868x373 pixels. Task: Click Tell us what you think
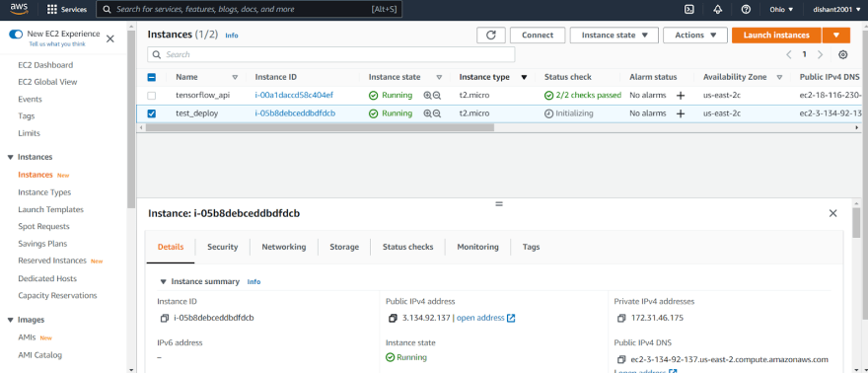(57, 43)
